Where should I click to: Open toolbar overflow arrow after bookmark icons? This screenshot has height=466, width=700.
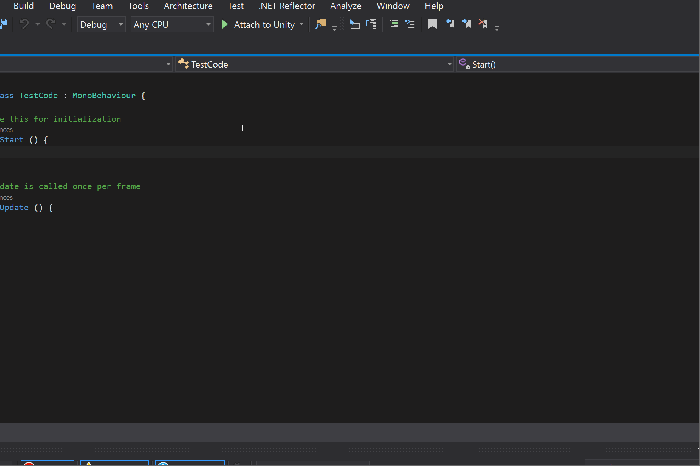[x=496, y=28]
